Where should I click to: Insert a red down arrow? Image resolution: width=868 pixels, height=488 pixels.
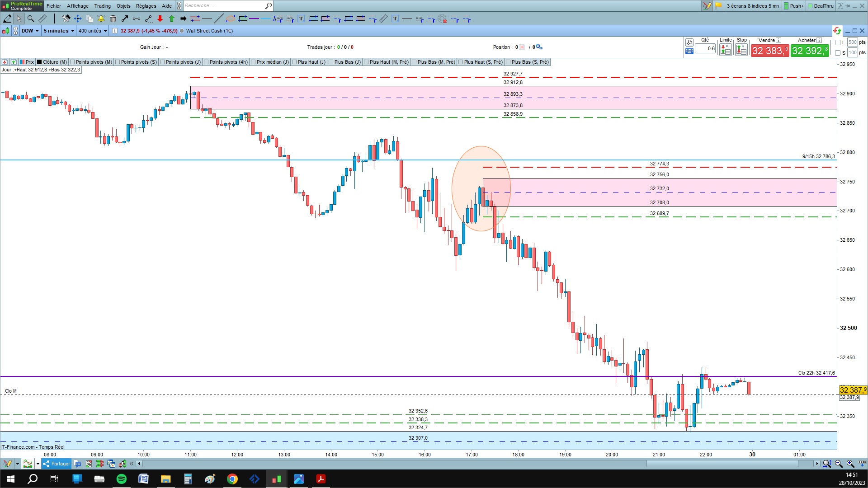(160, 19)
